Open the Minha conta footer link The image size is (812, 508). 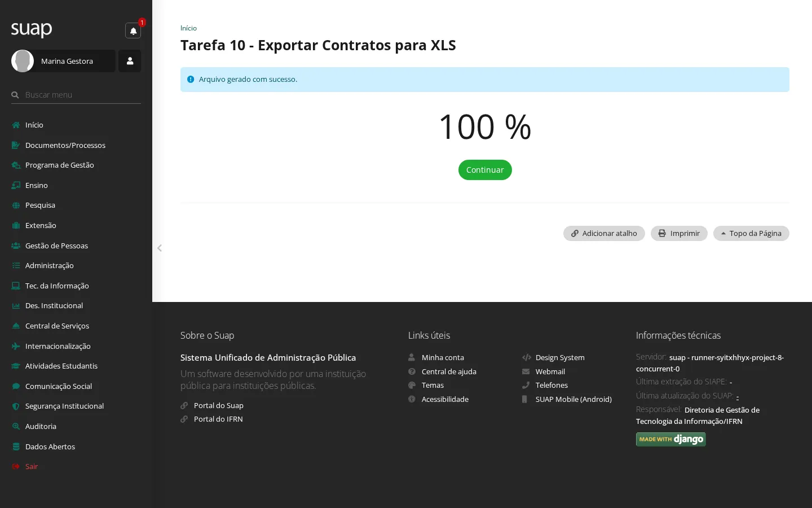(443, 358)
